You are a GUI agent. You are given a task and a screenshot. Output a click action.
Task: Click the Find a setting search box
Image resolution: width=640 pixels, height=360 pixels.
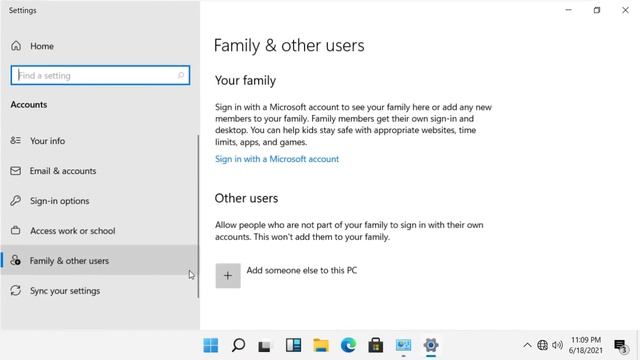pos(100,76)
